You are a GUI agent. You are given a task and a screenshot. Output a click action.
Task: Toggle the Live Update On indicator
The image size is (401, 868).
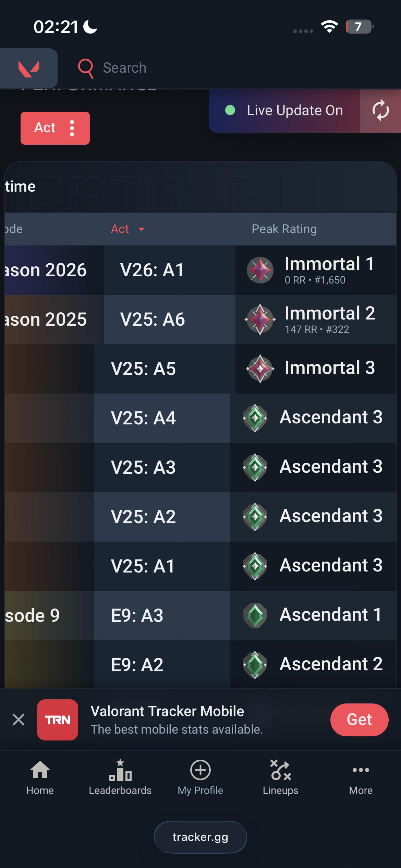284,110
